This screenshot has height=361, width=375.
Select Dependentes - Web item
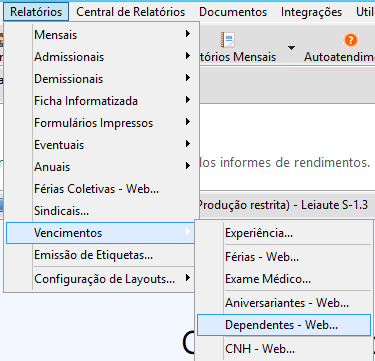284,325
